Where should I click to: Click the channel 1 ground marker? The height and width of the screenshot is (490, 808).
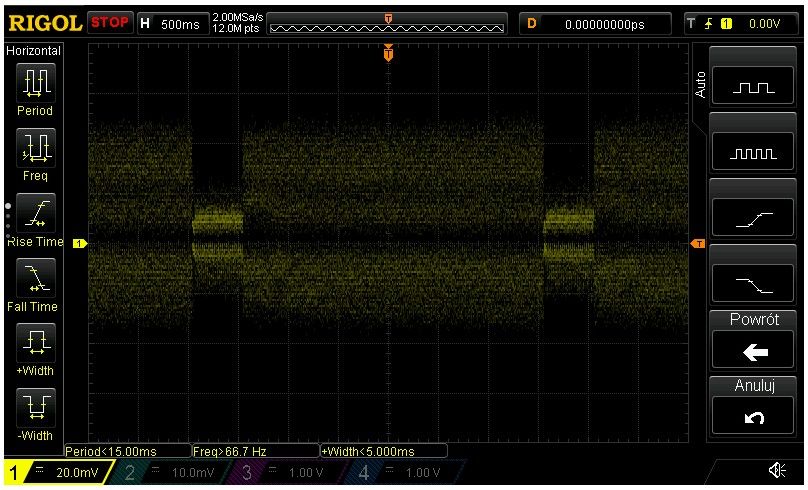(x=80, y=244)
